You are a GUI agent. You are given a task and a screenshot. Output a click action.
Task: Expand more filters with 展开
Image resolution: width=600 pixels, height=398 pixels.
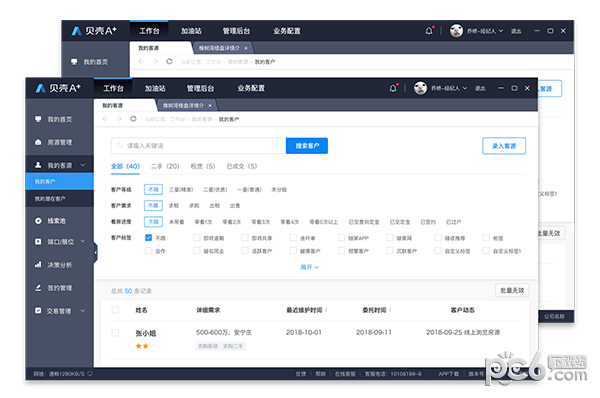click(x=309, y=267)
